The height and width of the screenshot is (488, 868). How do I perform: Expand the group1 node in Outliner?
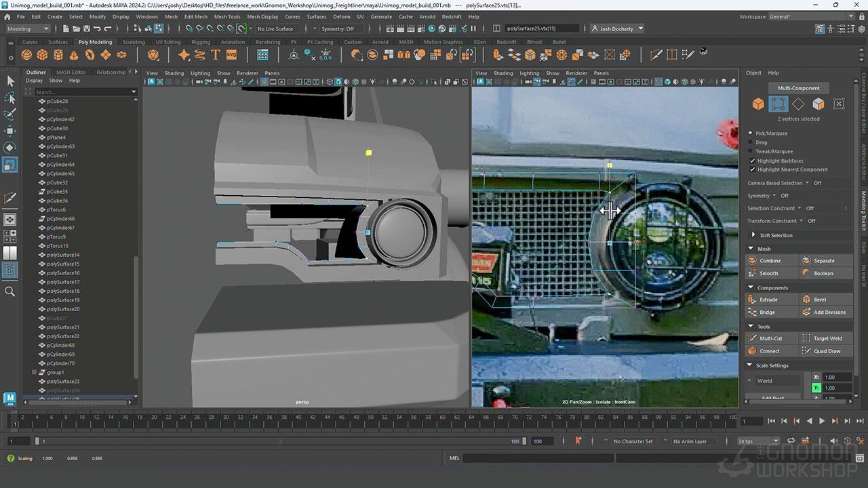tap(34, 372)
